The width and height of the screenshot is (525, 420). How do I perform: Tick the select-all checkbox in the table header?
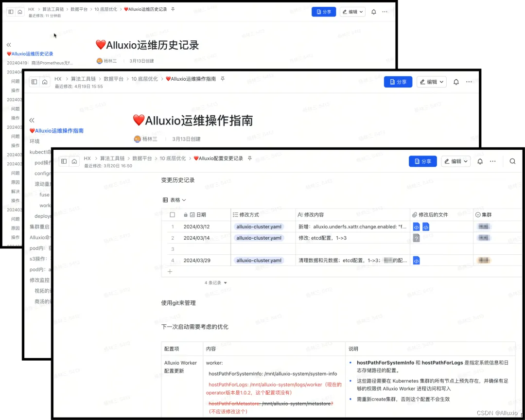173,215
